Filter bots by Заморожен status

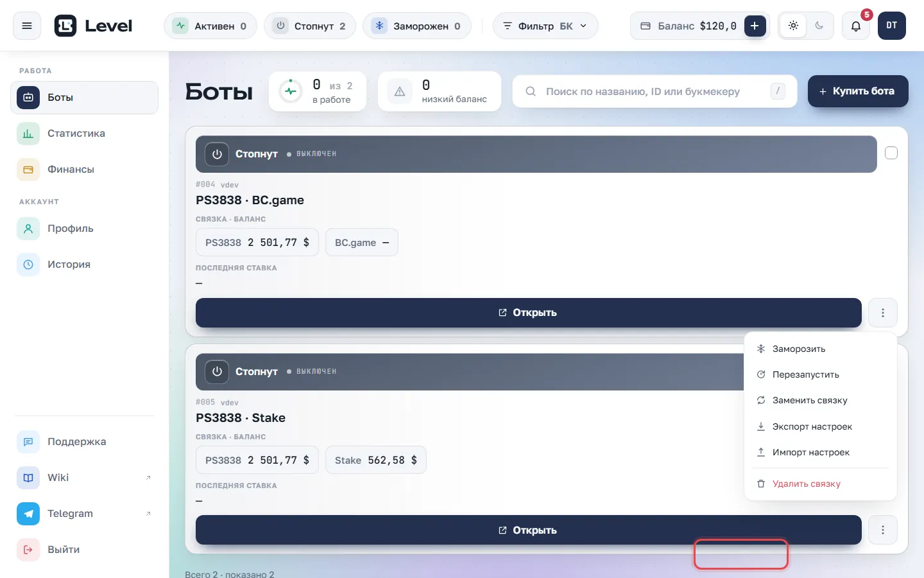tap(417, 26)
